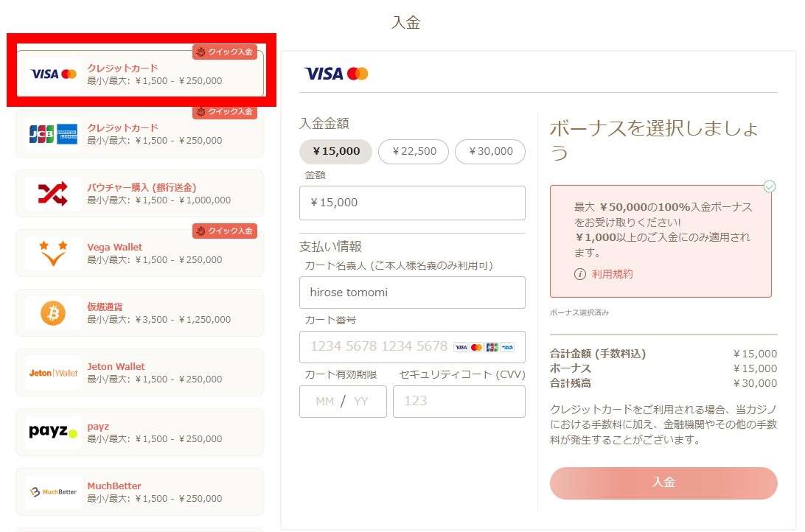The height and width of the screenshot is (532, 805).
Task: Click the large Mastercard logo in form header
Action: point(358,74)
